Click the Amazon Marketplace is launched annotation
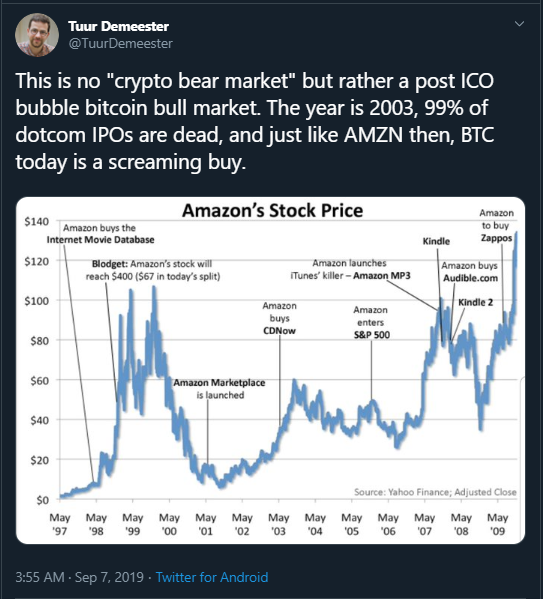The height and width of the screenshot is (599, 543). [x=219, y=389]
